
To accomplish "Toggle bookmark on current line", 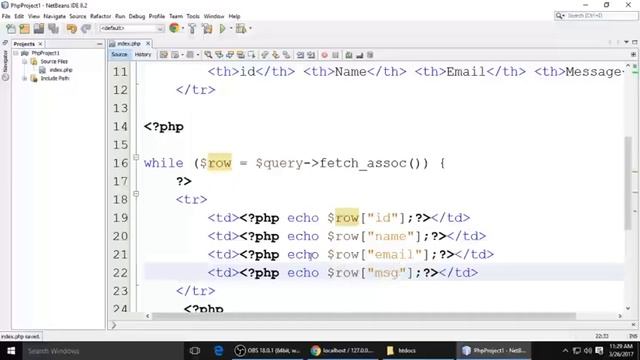I will click(287, 55).
